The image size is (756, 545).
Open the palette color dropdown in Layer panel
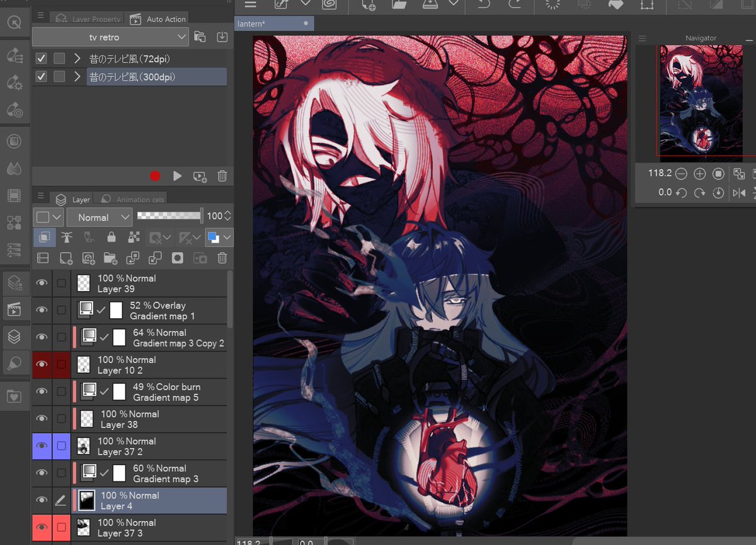tap(49, 217)
